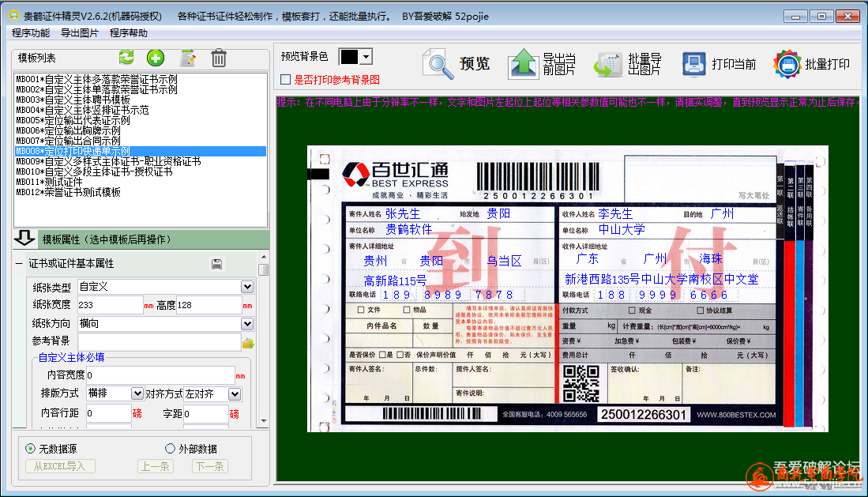The width and height of the screenshot is (868, 497).
Task: Open the 纸张类型 dropdown
Action: 247,287
